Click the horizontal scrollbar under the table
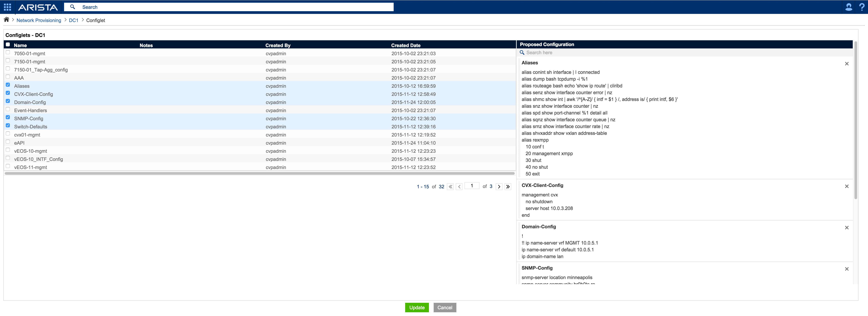The image size is (868, 316). click(x=259, y=174)
